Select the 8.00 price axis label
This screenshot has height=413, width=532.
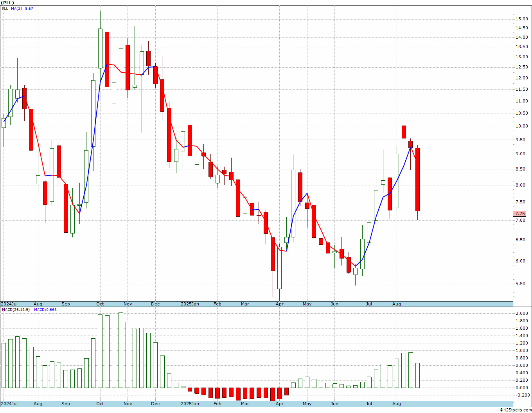point(521,185)
